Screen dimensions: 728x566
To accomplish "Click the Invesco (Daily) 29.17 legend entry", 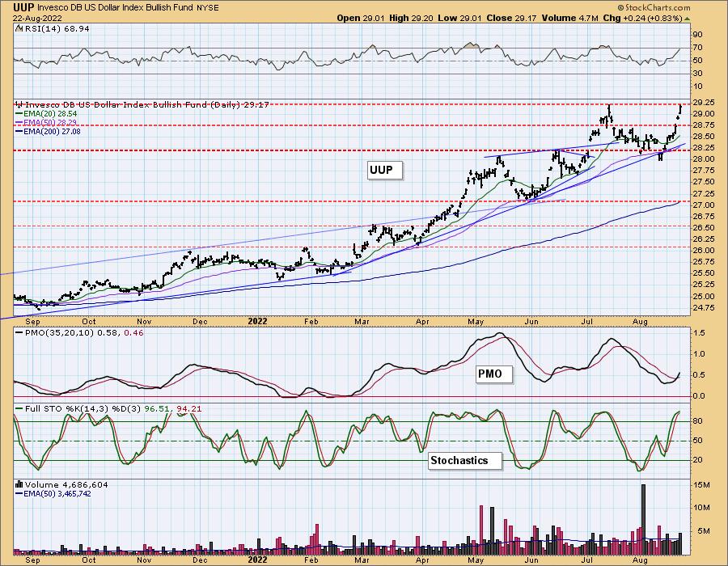I will pyautogui.click(x=147, y=105).
